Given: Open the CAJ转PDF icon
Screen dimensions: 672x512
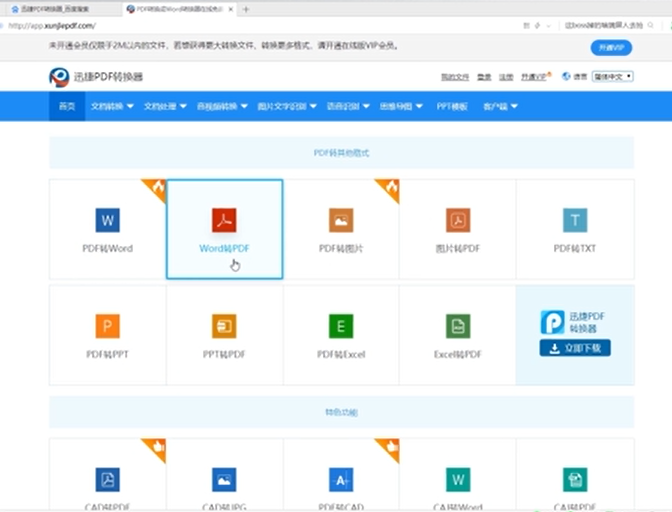Looking at the screenshot, I should (x=575, y=479).
